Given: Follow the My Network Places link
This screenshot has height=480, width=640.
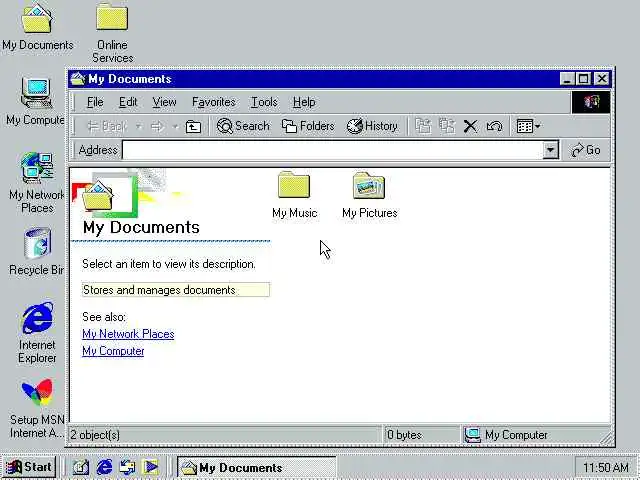Looking at the screenshot, I should coord(128,334).
